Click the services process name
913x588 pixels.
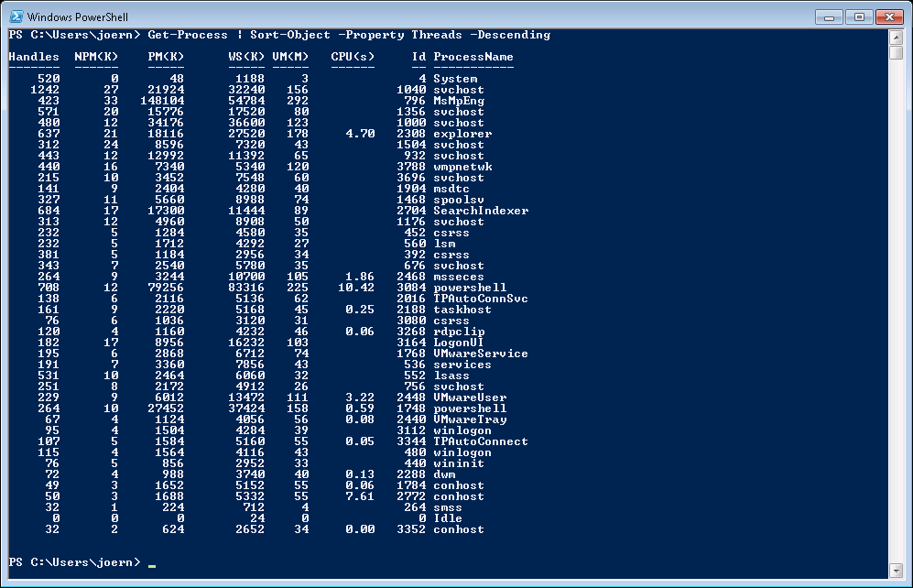tap(462, 365)
